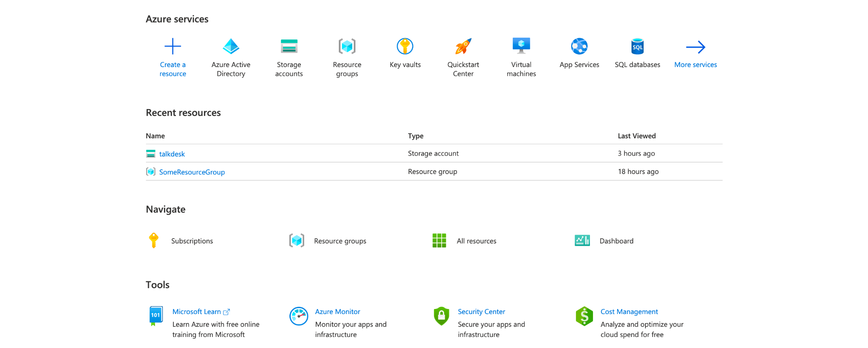Open the Azure Monitor gauge icon
The width and height of the screenshot is (868, 348).
[299, 316]
